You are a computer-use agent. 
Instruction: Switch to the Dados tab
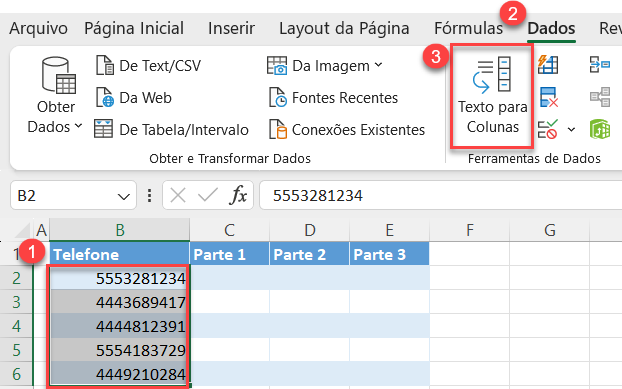tap(551, 29)
